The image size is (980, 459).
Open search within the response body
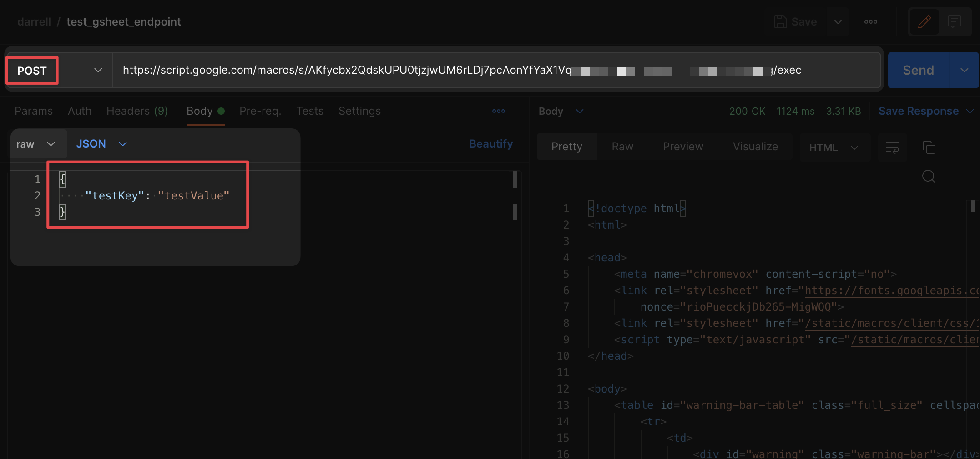929,177
